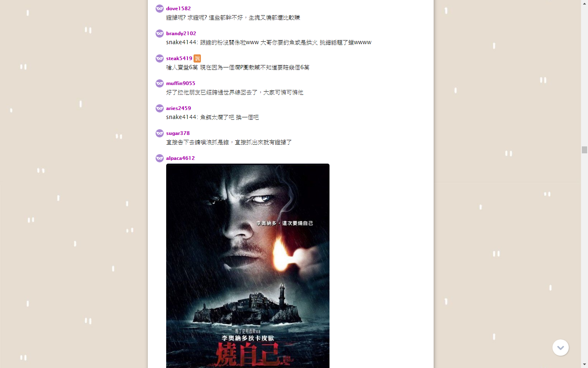Click the mask avatar beside dove1582

point(160,9)
